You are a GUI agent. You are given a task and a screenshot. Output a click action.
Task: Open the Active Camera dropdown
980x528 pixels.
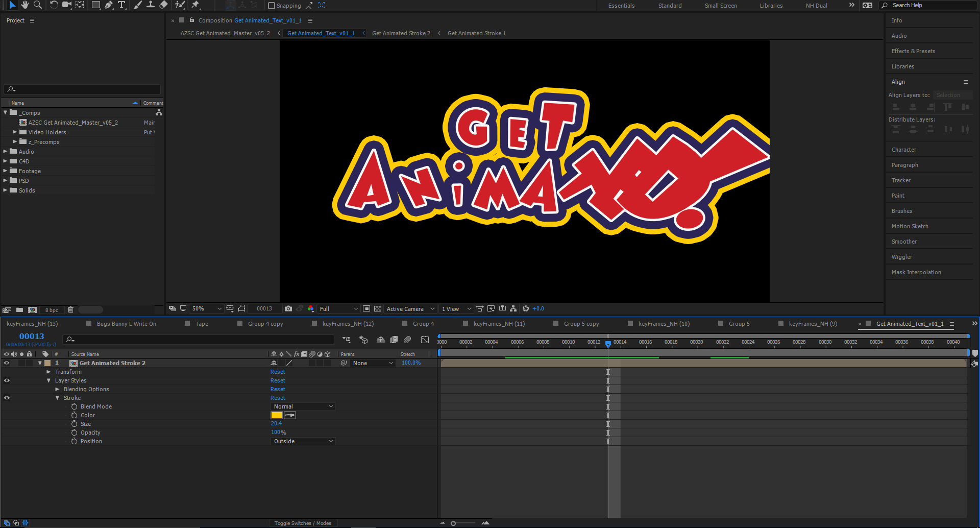(410, 309)
